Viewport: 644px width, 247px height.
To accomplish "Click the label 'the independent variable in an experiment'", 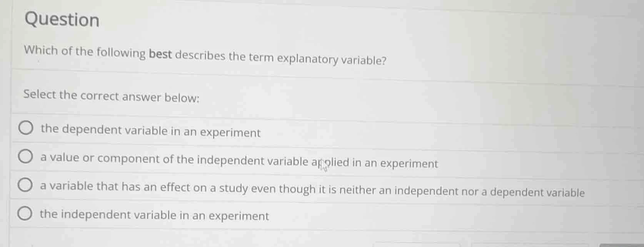I will pos(154,215).
